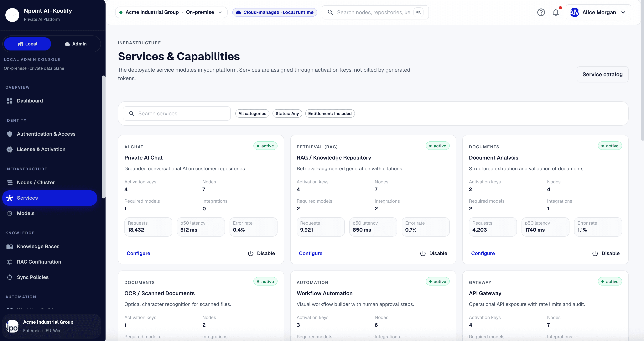Open the notifications bell
The width and height of the screenshot is (644, 341).
pos(555,12)
